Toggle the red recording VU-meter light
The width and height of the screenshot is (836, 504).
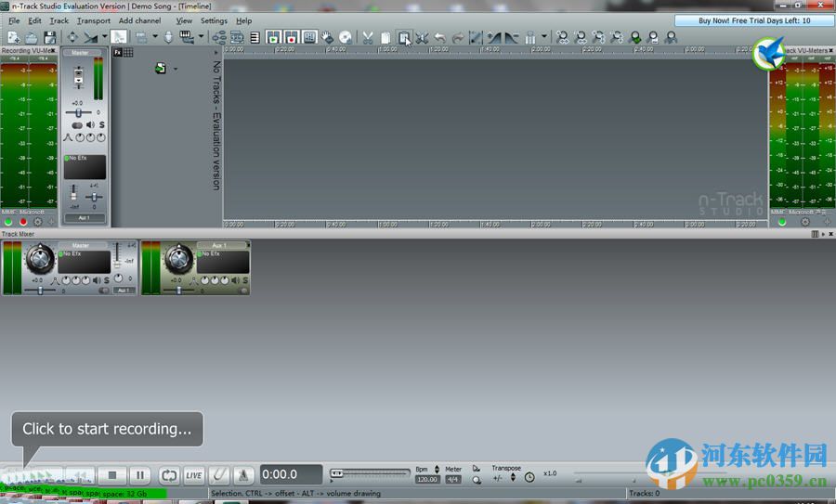[23, 222]
